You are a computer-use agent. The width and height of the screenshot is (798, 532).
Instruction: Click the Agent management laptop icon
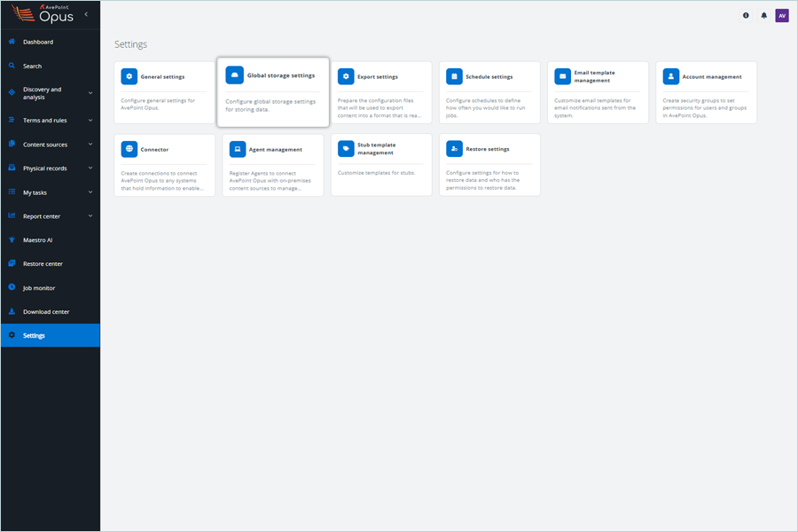238,149
